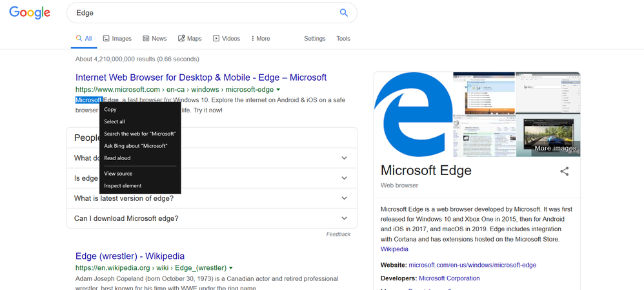Viewport: 644px width, 290px height.
Task: Open dropdown arrow beside Edge_(wrestler) URL
Action: pos(231,268)
